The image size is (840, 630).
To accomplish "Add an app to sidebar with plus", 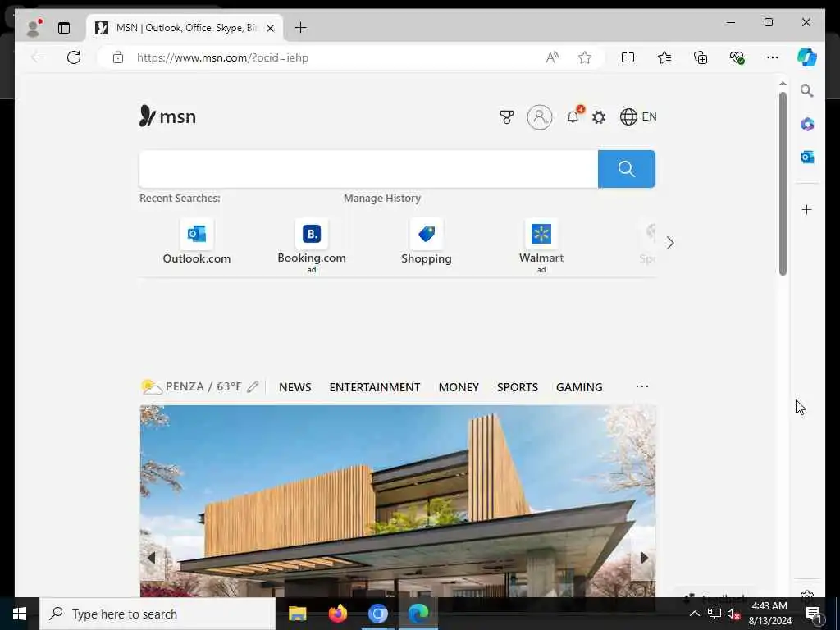I will [807, 209].
